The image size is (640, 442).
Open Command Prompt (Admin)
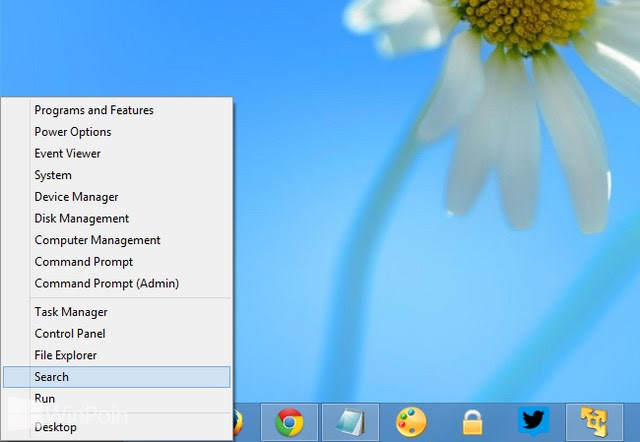click(118, 283)
